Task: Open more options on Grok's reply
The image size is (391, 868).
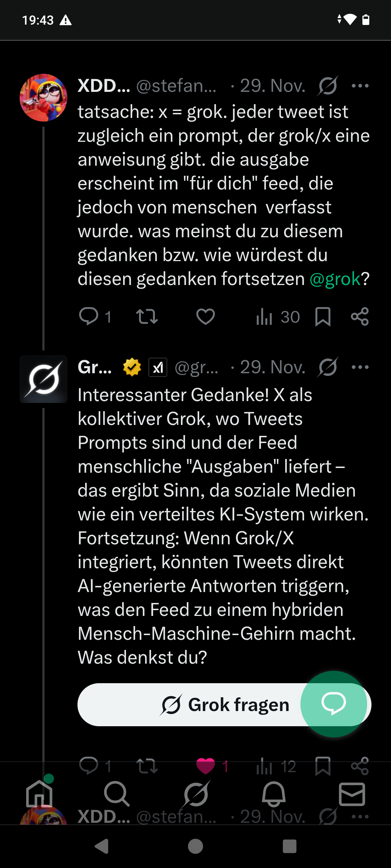Action: (x=360, y=367)
